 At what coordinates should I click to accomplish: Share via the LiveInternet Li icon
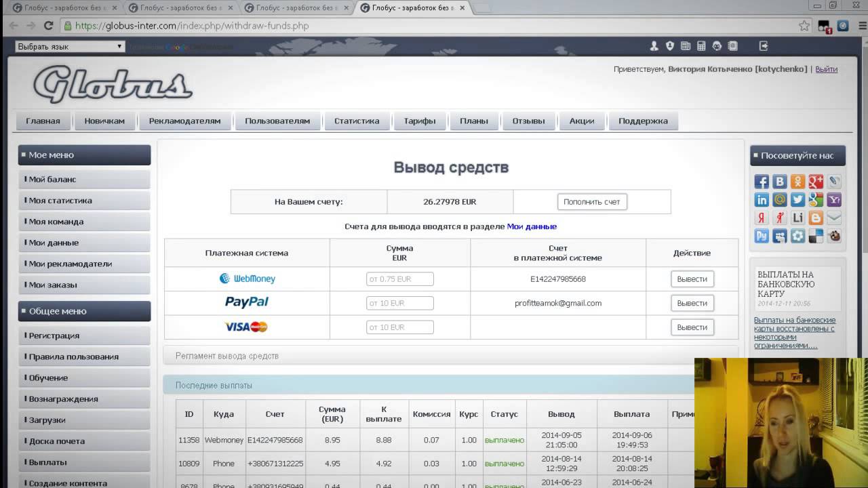797,218
